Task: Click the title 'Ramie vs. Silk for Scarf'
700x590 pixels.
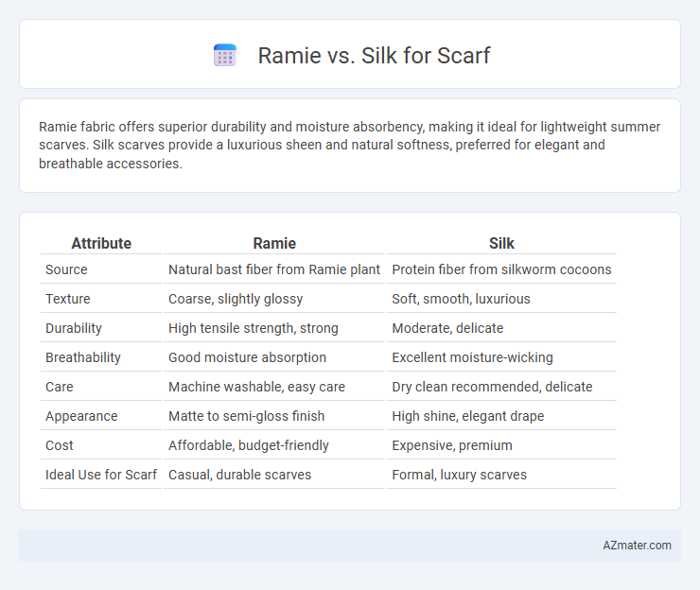Action: [374, 56]
